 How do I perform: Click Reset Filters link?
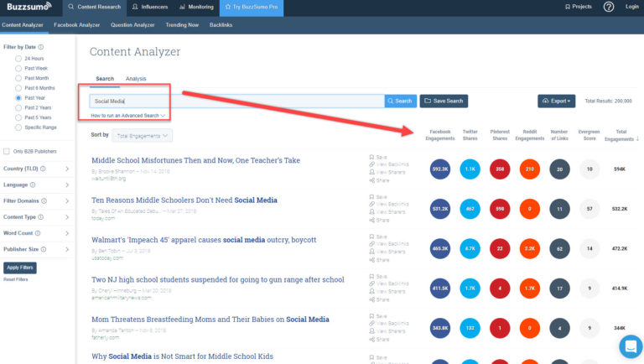pyautogui.click(x=16, y=280)
